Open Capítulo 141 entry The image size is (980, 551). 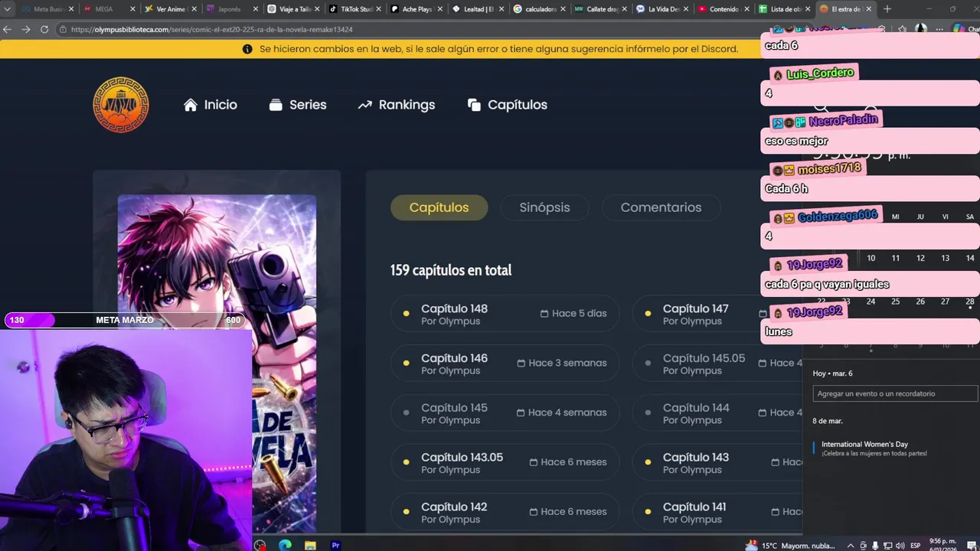tap(717, 513)
